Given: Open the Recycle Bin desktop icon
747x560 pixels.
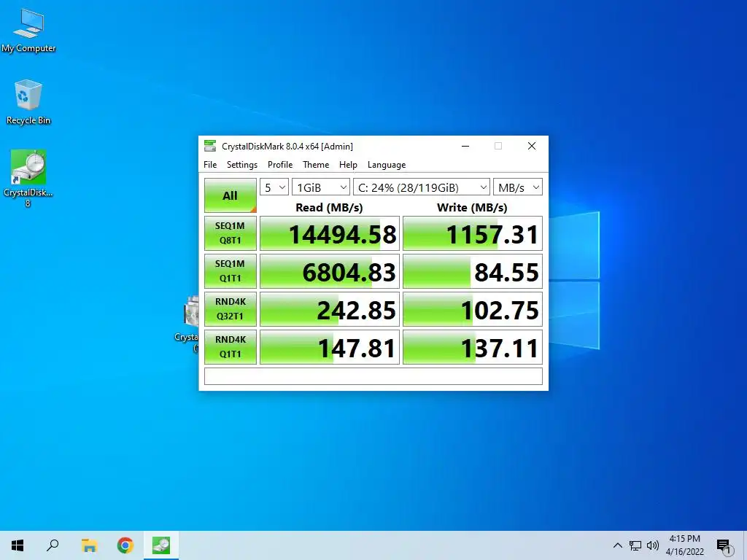Looking at the screenshot, I should 28,102.
